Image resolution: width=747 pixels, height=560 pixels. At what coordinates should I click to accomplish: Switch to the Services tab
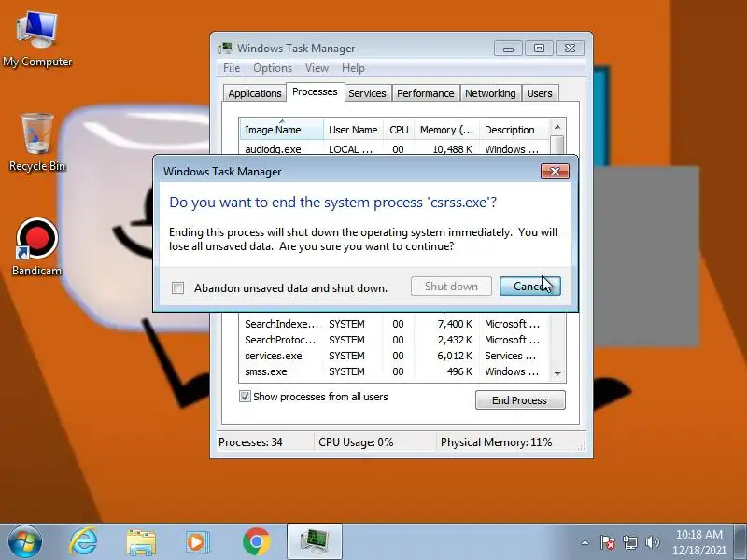coord(367,93)
